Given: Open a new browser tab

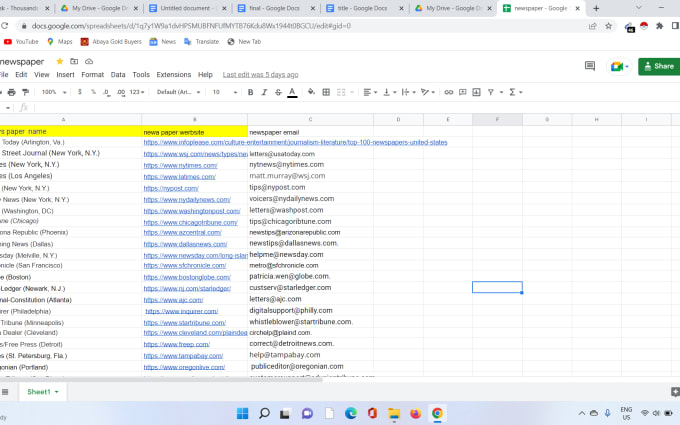Looking at the screenshot, I should [x=596, y=8].
